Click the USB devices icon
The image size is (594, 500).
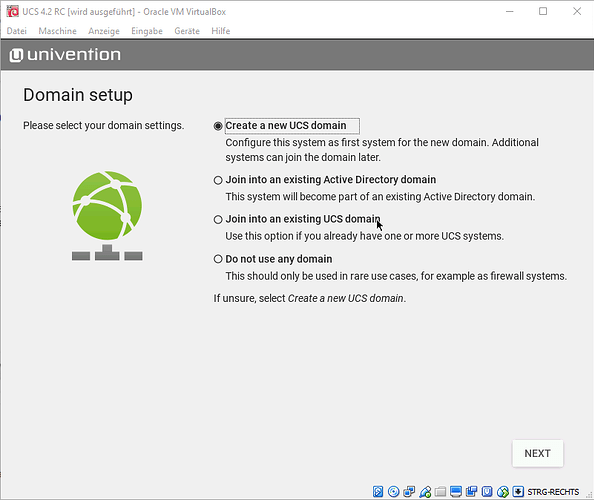point(425,492)
